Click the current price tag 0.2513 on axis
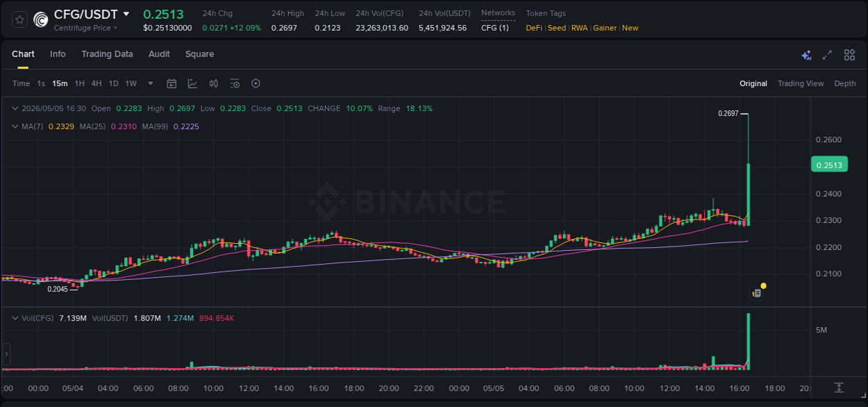868x407 pixels. (829, 165)
